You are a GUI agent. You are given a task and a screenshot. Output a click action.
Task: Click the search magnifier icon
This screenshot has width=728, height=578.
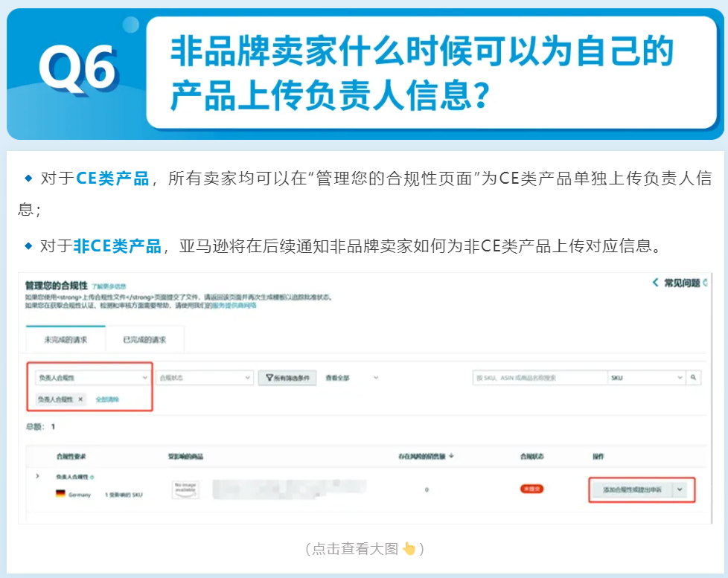click(x=693, y=377)
